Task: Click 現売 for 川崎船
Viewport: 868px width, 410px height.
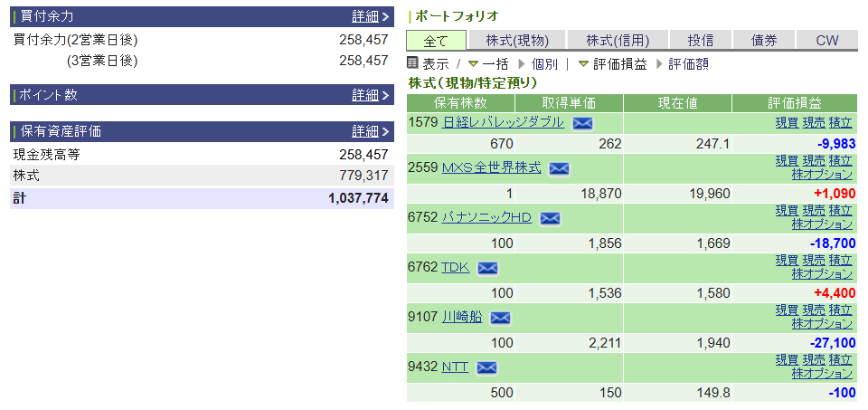Action: pyautogui.click(x=814, y=310)
